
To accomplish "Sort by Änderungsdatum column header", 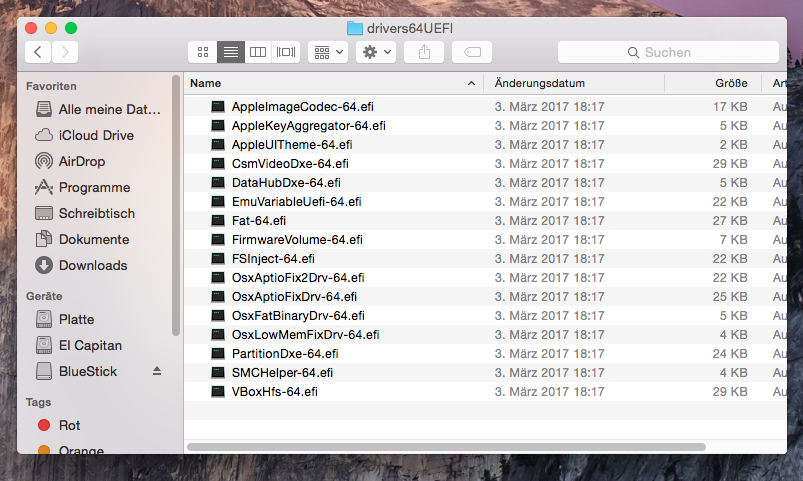I will (x=540, y=83).
